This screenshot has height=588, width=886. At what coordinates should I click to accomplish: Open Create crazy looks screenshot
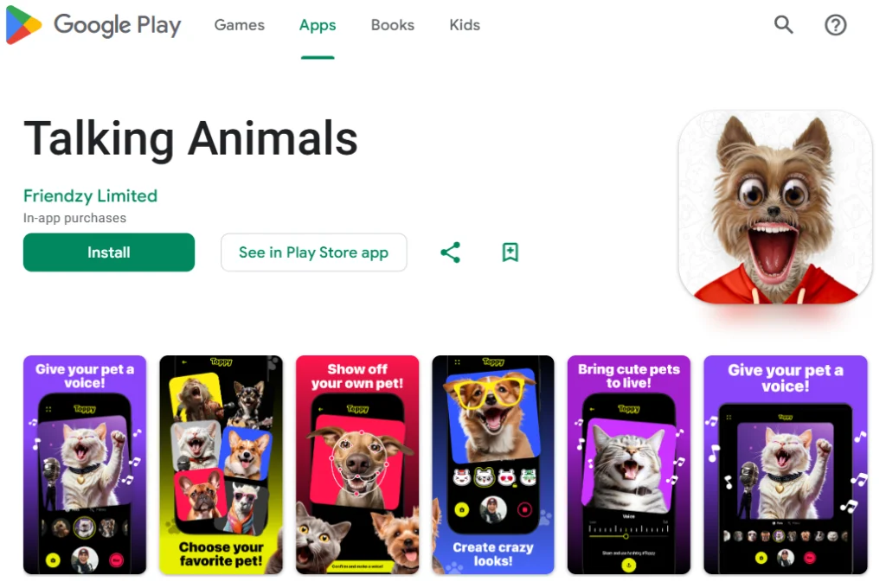pyautogui.click(x=493, y=465)
